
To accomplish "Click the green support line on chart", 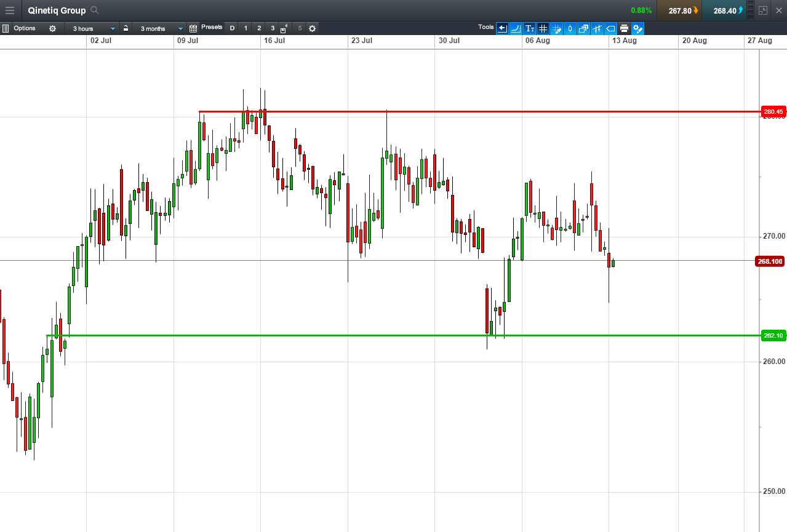I will tap(404, 335).
